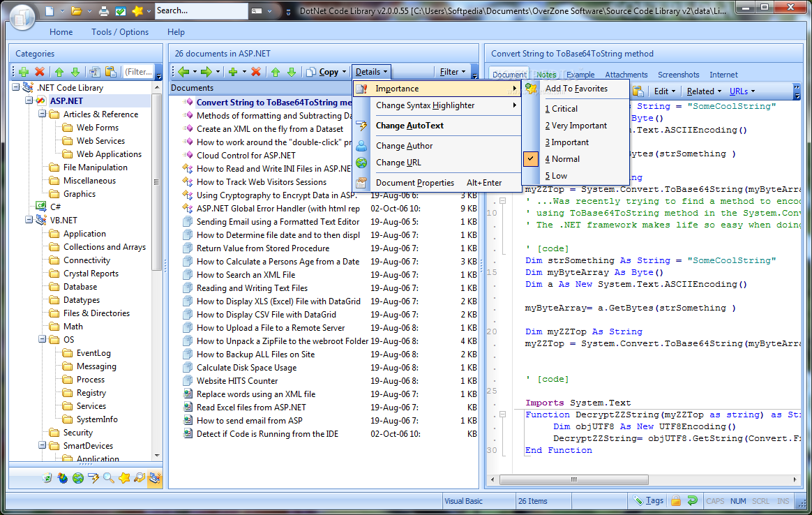Set importance to '5 Low'

(576, 176)
